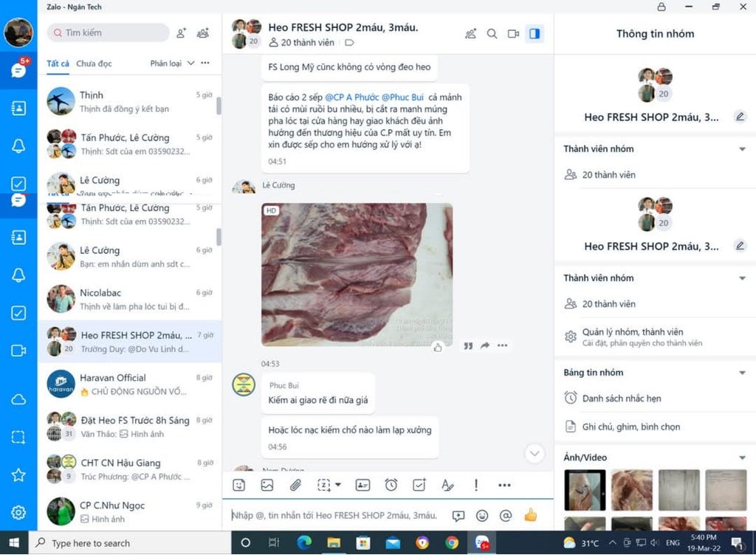
Task: Send a picture using the image icon
Action: (267, 485)
